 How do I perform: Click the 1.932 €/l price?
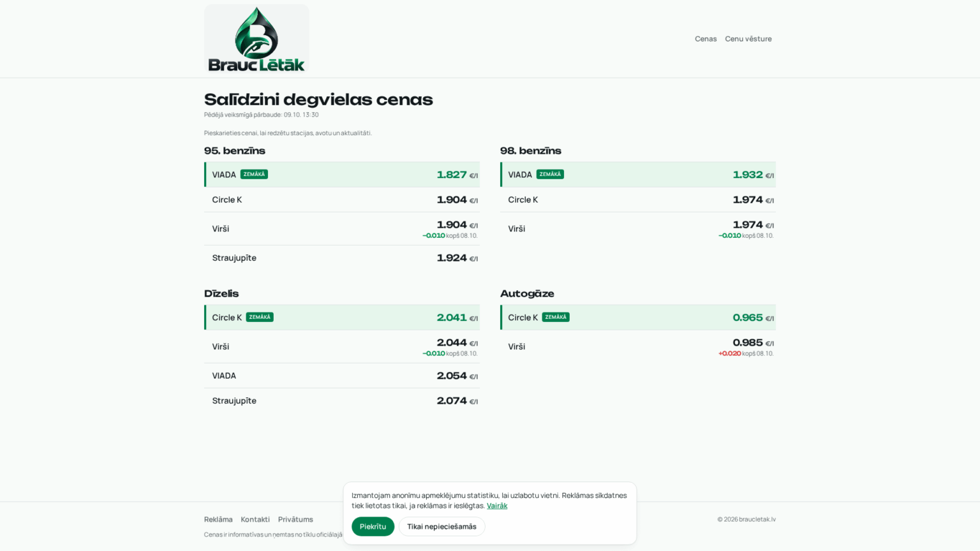click(754, 175)
